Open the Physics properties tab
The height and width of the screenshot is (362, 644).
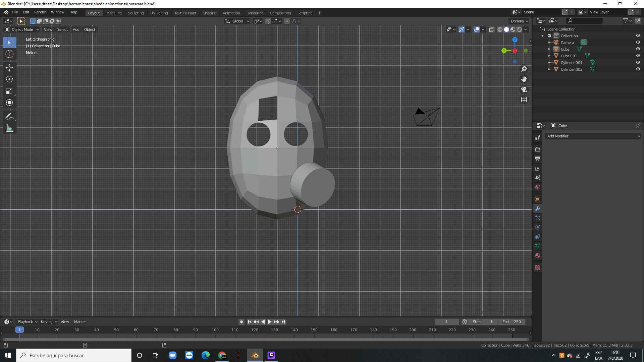pyautogui.click(x=538, y=227)
